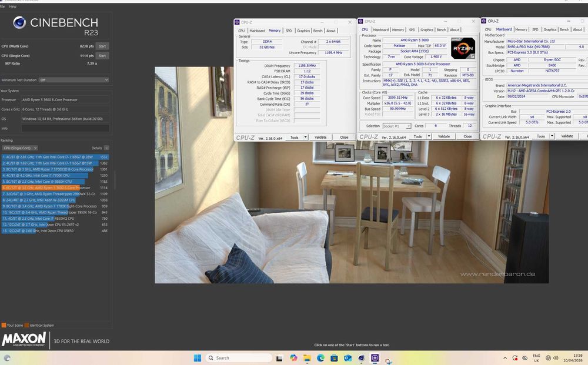Select ranking row Intel Core i7-7700K CPU
The height and width of the screenshot is (365, 588).
pyautogui.click(x=55, y=175)
